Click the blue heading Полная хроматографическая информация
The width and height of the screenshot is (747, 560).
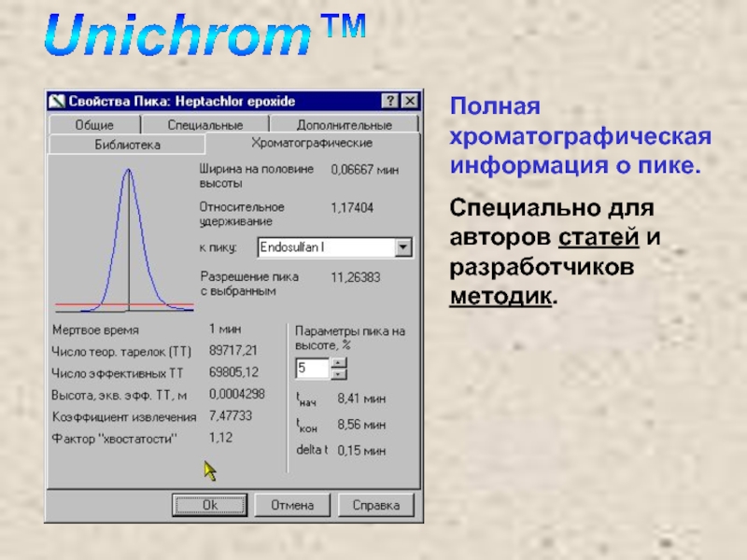click(580, 135)
